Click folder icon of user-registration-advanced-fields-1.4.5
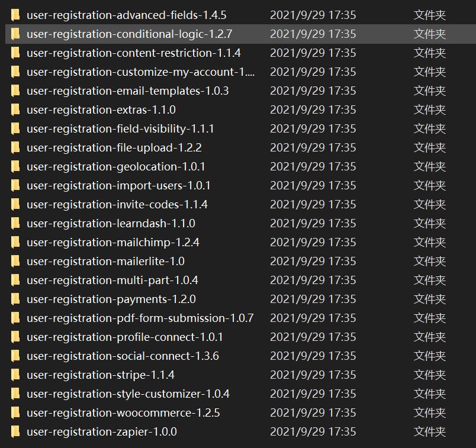The height and width of the screenshot is (448, 476). 15,15
